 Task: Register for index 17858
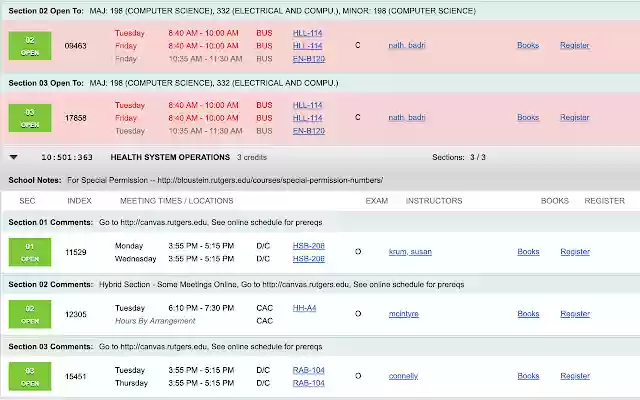[x=574, y=118]
